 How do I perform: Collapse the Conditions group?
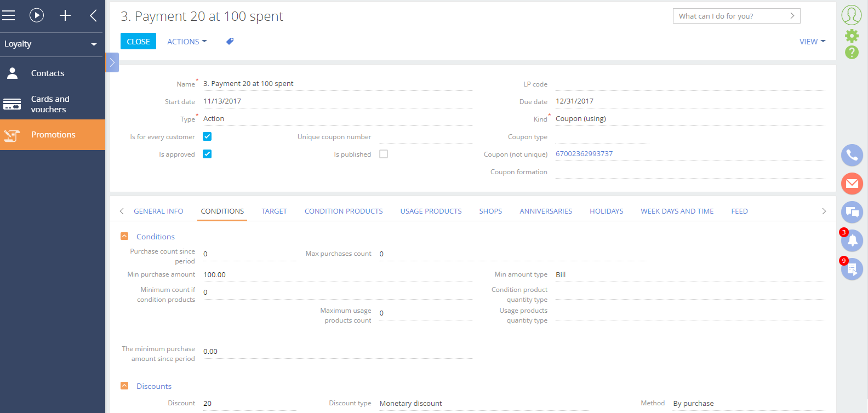tap(124, 236)
